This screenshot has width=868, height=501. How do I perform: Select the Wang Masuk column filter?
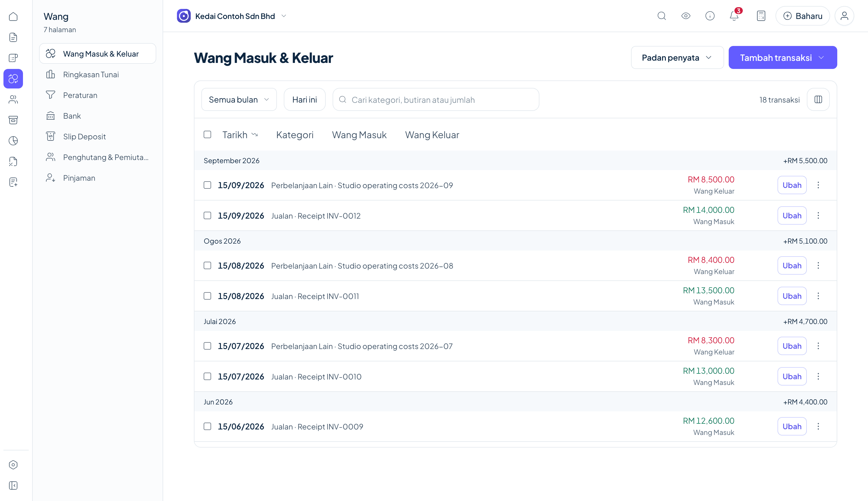(359, 135)
